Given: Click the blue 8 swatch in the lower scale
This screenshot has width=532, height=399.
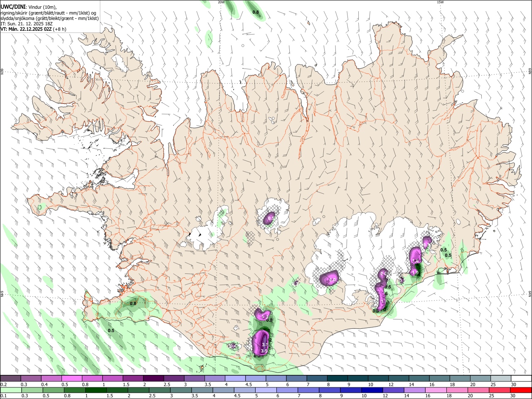Looking at the screenshot, I should 329,390.
